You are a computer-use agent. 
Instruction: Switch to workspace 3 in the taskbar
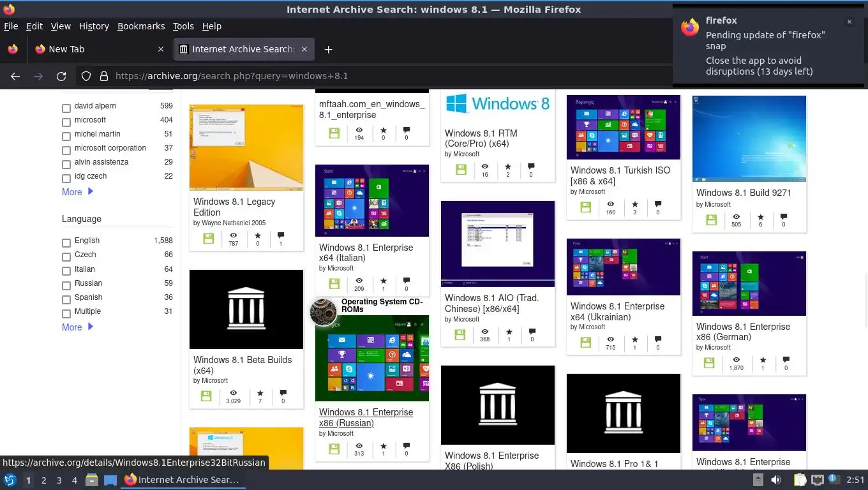[x=59, y=480]
